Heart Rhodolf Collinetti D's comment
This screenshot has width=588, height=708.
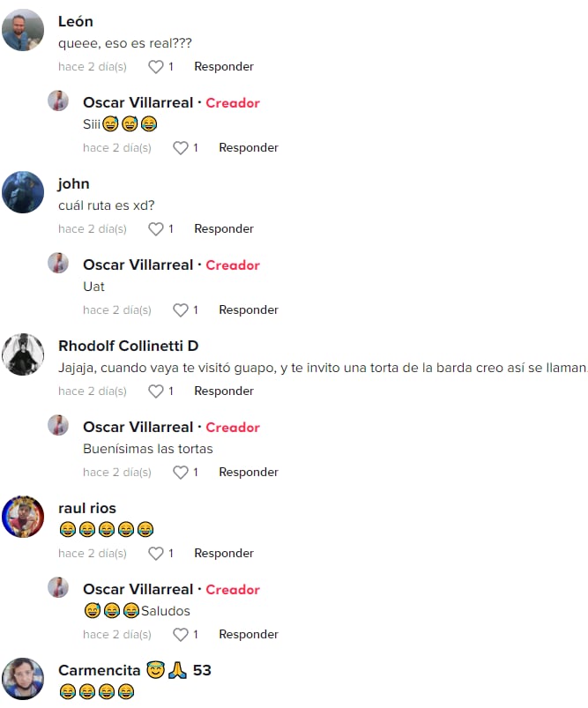[x=156, y=391]
